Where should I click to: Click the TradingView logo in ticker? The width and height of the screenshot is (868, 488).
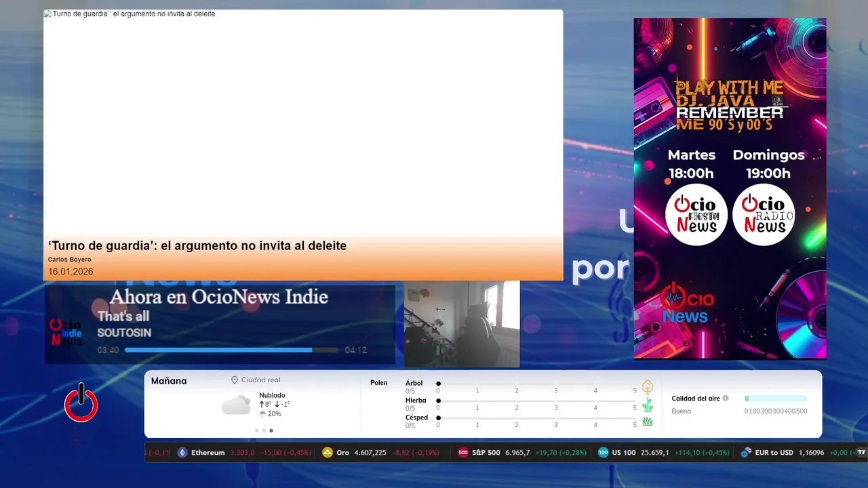(861, 452)
